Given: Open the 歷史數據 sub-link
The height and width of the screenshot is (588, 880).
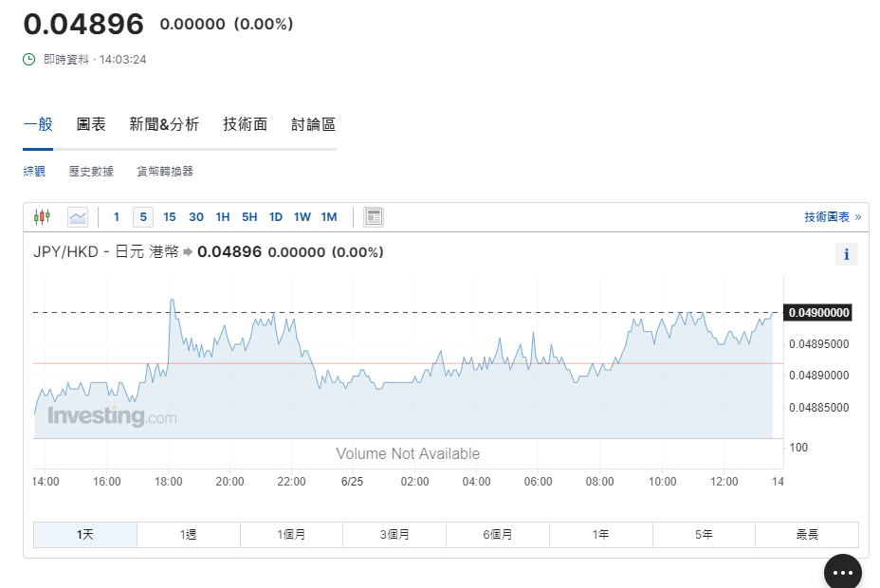Looking at the screenshot, I should 91,172.
